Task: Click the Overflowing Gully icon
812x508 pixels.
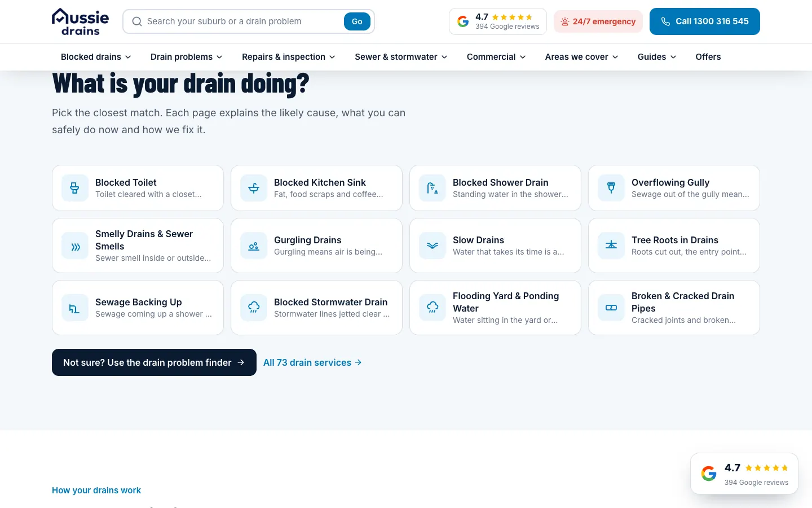Action: (x=611, y=188)
